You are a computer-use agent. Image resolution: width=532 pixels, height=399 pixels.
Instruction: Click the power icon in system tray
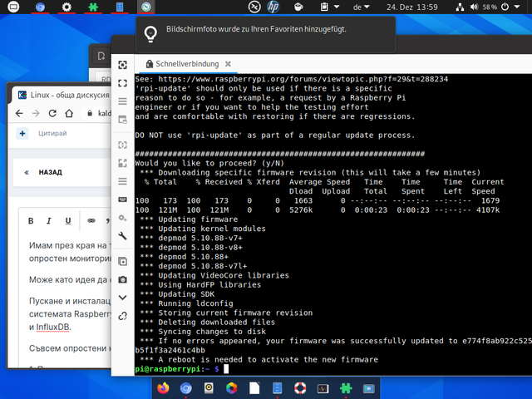pyautogui.click(x=505, y=7)
